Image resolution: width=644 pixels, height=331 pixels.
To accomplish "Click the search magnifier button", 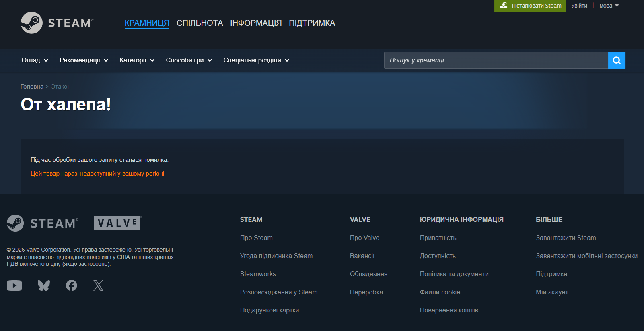I will tap(616, 60).
